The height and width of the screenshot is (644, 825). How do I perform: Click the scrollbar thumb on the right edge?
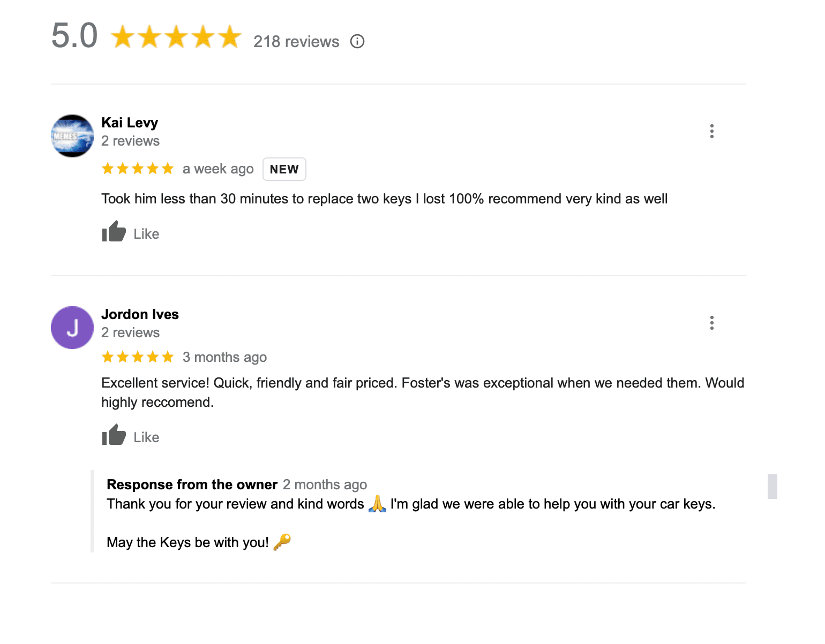pyautogui.click(x=772, y=486)
